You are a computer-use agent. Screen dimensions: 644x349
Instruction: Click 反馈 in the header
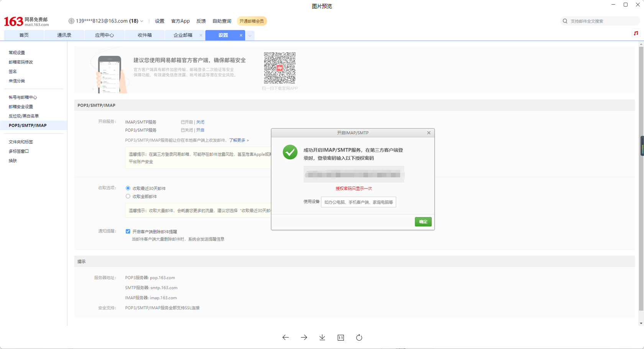pyautogui.click(x=201, y=21)
